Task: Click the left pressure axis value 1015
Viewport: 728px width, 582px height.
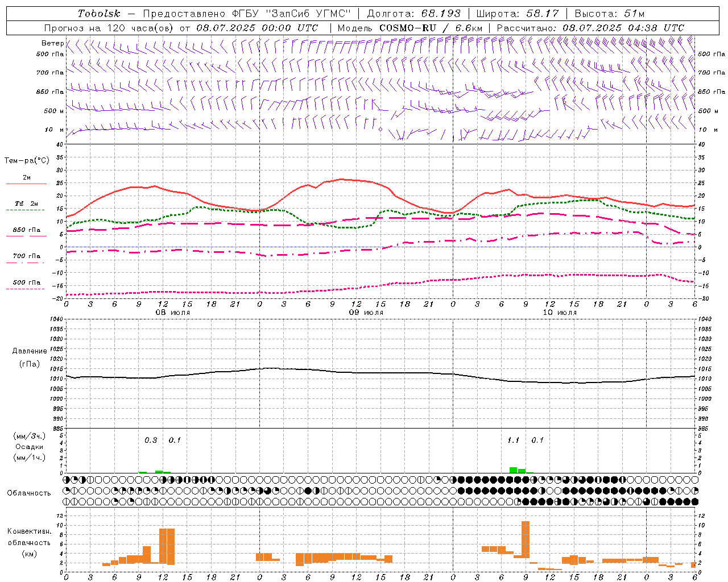Action: tap(57, 369)
